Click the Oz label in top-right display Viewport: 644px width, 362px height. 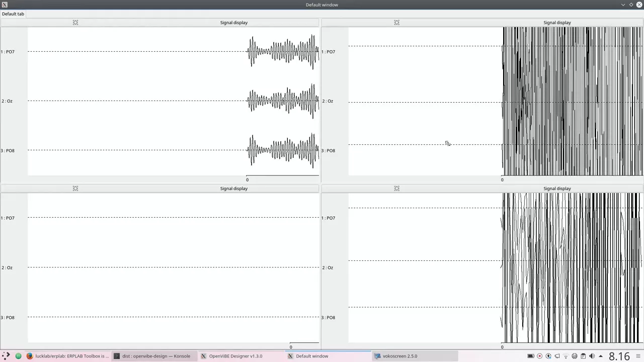click(328, 101)
